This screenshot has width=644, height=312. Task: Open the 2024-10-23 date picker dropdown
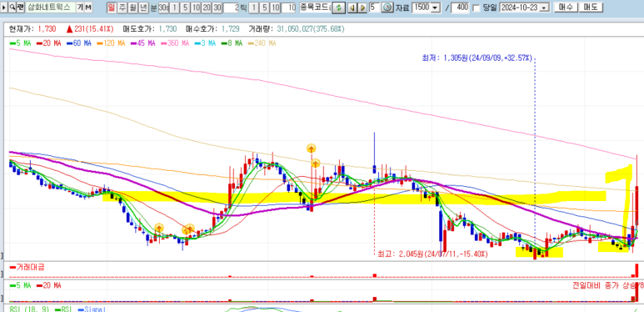tap(545, 8)
